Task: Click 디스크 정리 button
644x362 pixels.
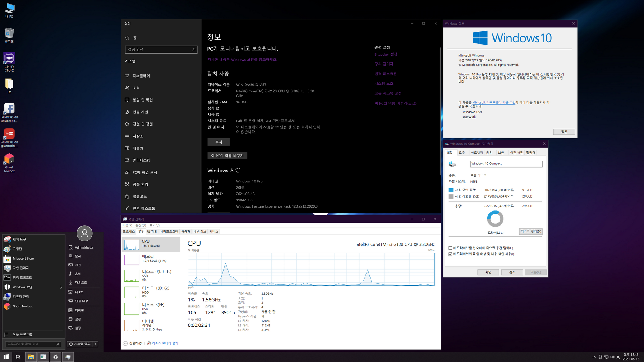Action: pyautogui.click(x=531, y=231)
